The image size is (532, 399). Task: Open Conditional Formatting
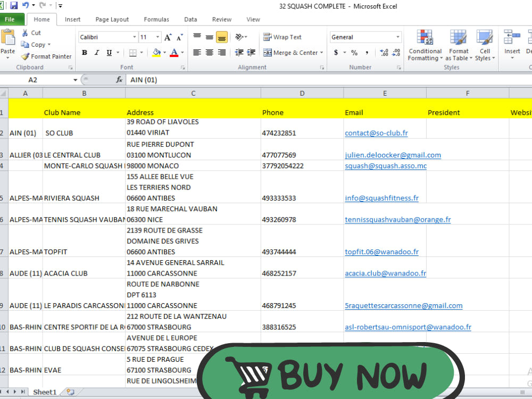pyautogui.click(x=425, y=45)
